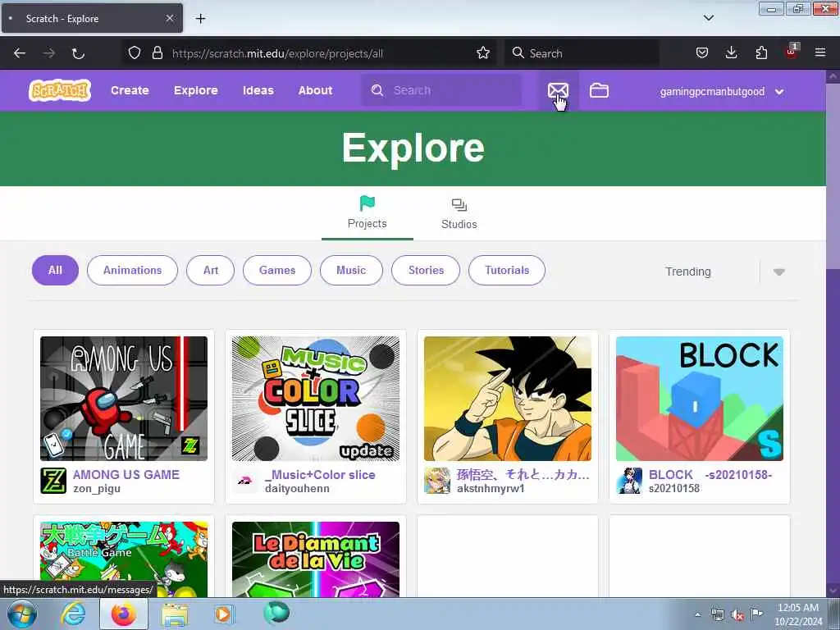This screenshot has width=840, height=630.
Task: Open the AMONG US GAME project title
Action: click(126, 475)
